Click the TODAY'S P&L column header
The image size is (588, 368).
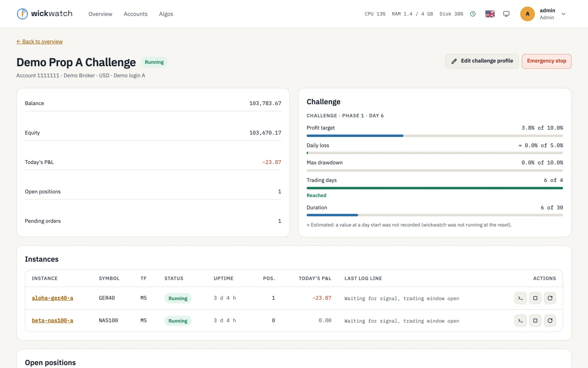tap(315, 279)
